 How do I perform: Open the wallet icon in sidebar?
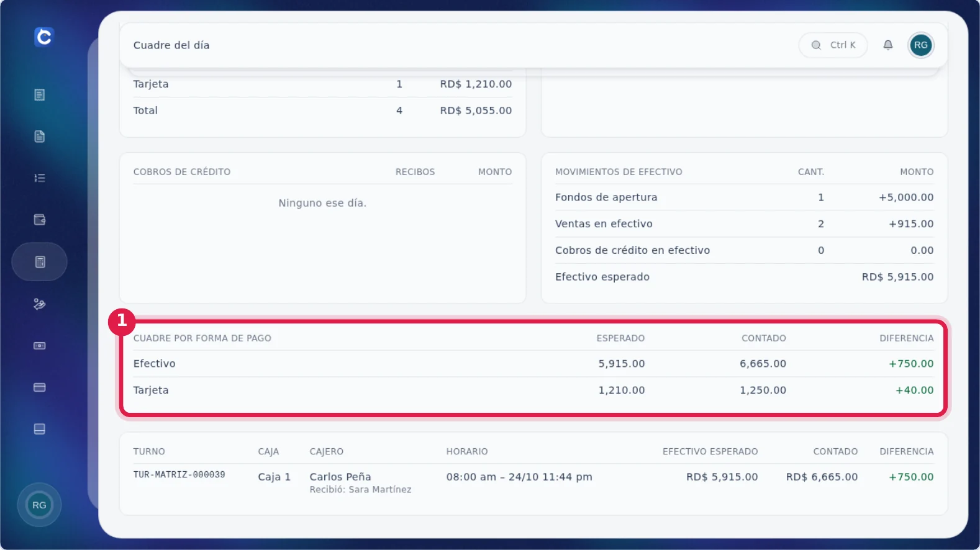click(x=40, y=220)
